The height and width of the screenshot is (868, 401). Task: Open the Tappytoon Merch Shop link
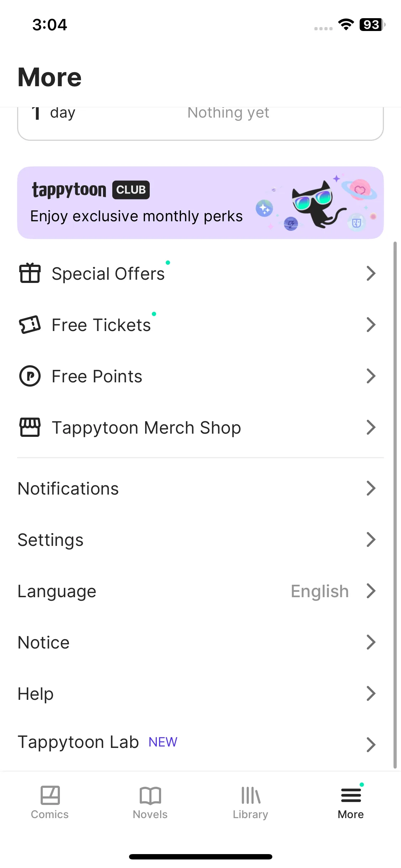[x=200, y=427]
